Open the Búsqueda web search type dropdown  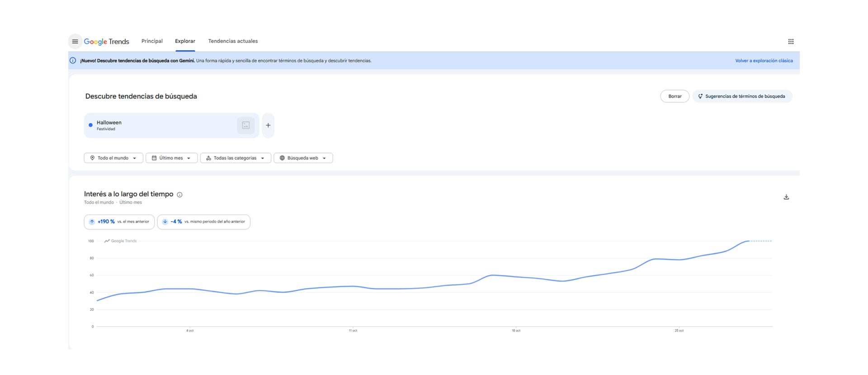pos(303,158)
